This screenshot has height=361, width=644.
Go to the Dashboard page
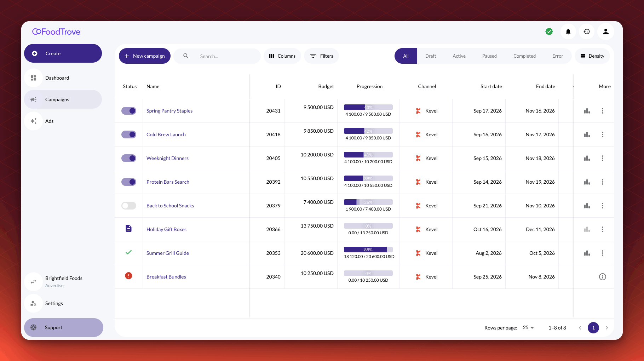click(x=63, y=78)
